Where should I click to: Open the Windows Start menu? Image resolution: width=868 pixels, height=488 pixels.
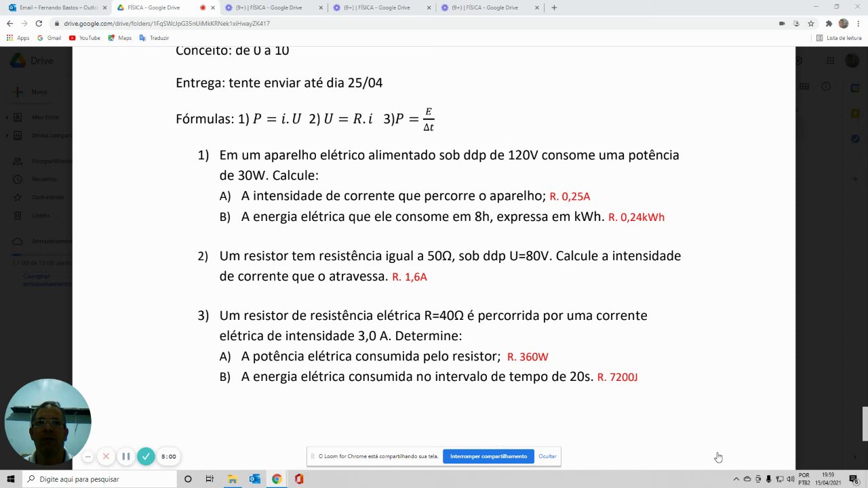click(11, 479)
